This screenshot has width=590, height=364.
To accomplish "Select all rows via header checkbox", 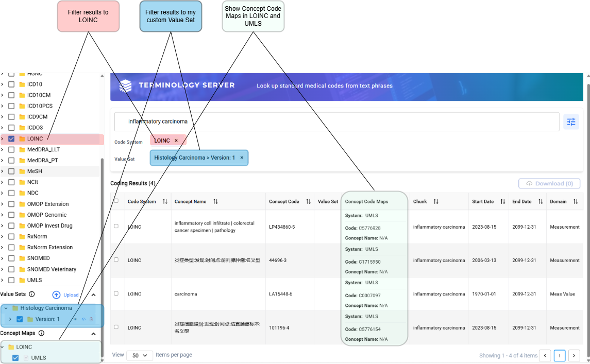I will [116, 201].
